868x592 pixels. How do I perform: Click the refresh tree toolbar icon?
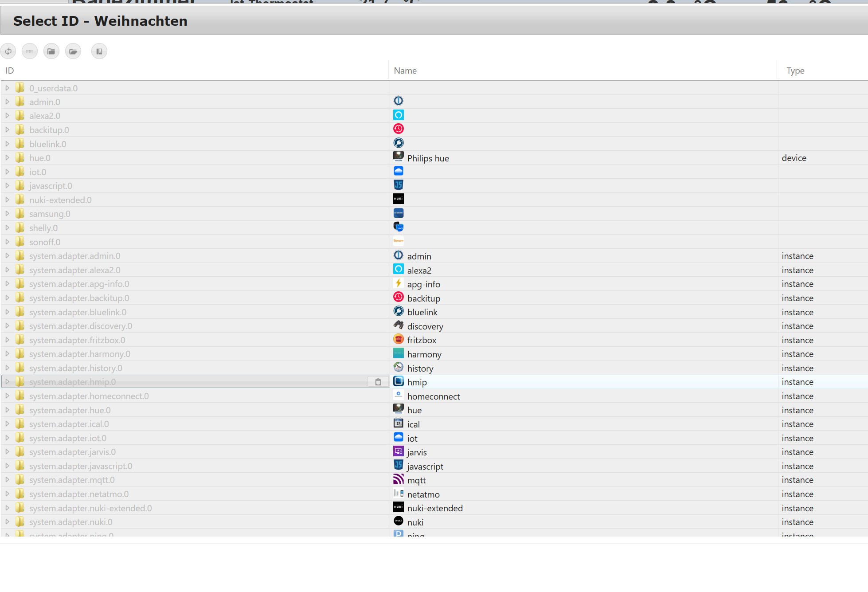tap(8, 51)
